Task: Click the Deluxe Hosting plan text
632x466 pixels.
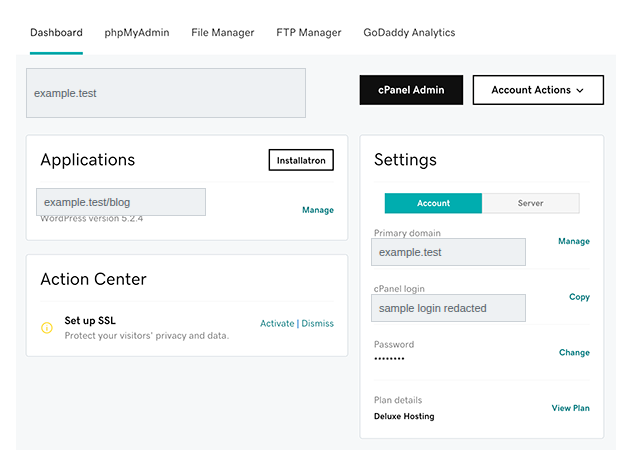Action: pos(404,416)
